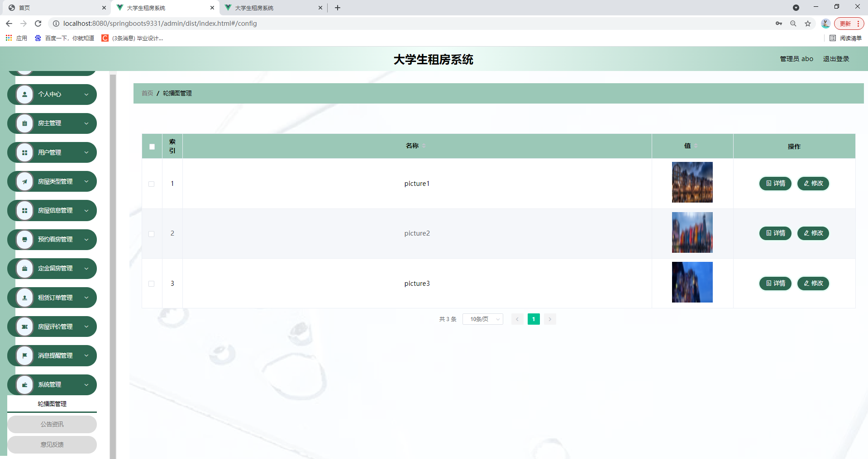
Task: Open the 租赁订单管理 sidebar icon
Action: coord(24,297)
